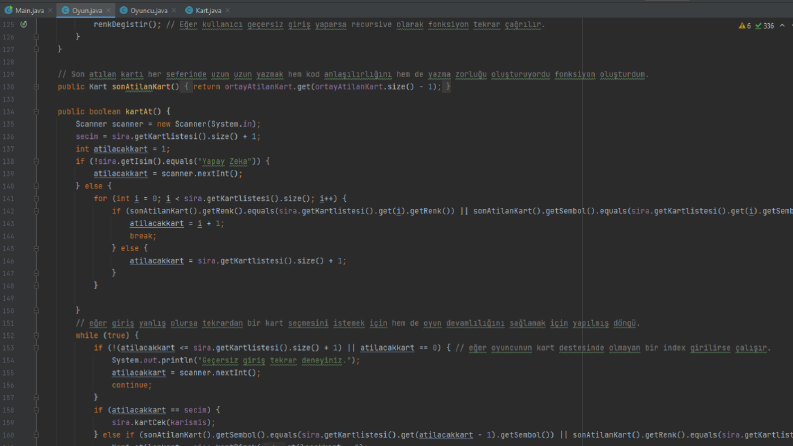Click the comment beginning '// eğer giriş yanlış'
This screenshot has height=446, width=793.
[x=358, y=323]
